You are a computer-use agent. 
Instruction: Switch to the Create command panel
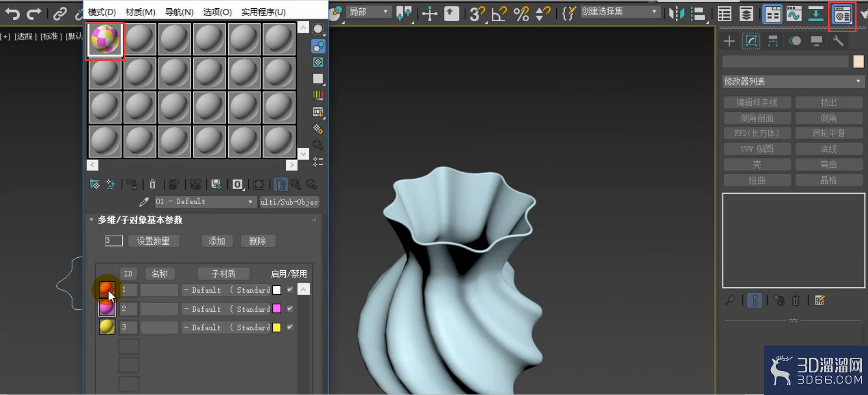coord(729,41)
